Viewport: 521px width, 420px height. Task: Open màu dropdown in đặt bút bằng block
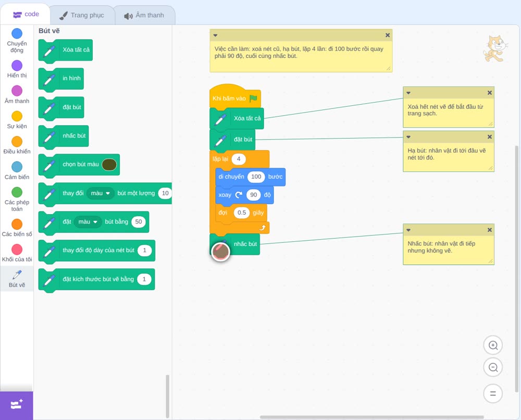(x=88, y=222)
